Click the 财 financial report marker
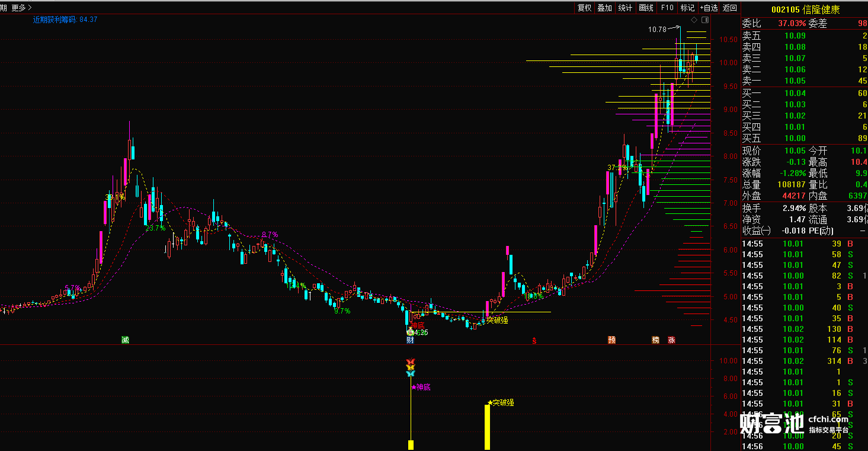 tap(410, 340)
